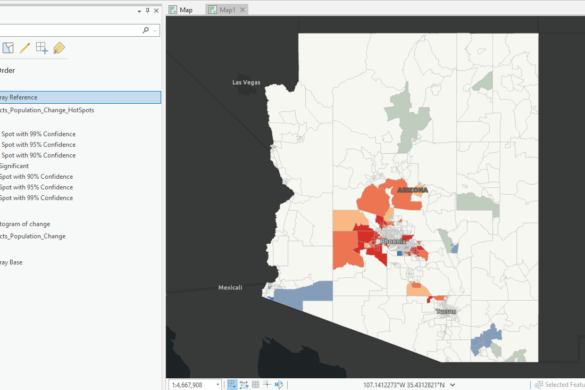Open the map scale dropdown
The image size is (585, 390).
tap(218, 384)
